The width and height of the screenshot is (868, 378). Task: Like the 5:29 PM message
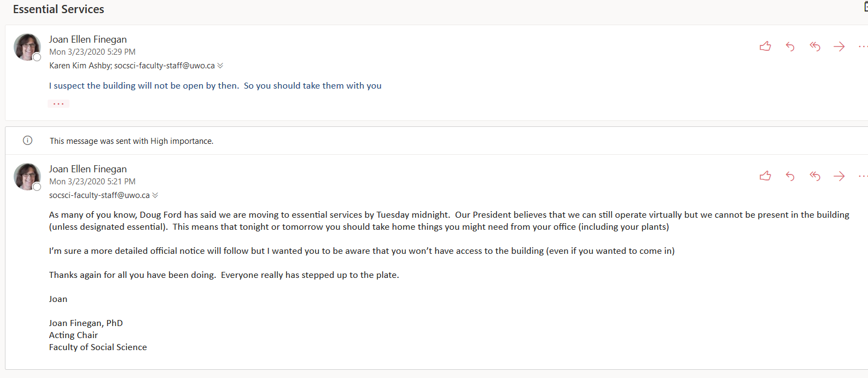coord(765,46)
